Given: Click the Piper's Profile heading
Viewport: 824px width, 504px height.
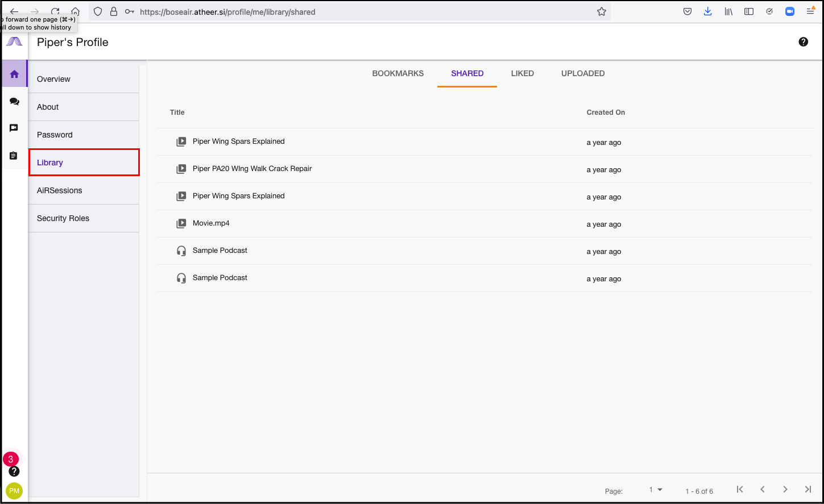Looking at the screenshot, I should tap(73, 42).
